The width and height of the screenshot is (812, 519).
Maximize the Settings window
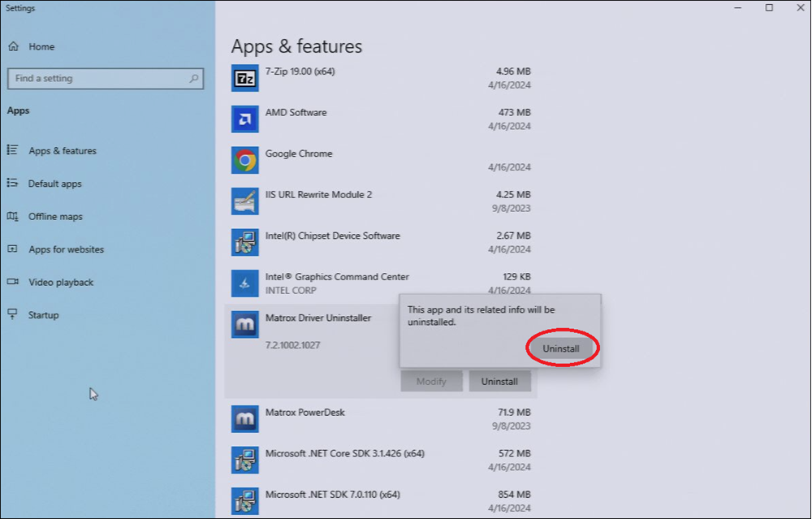[x=769, y=8]
